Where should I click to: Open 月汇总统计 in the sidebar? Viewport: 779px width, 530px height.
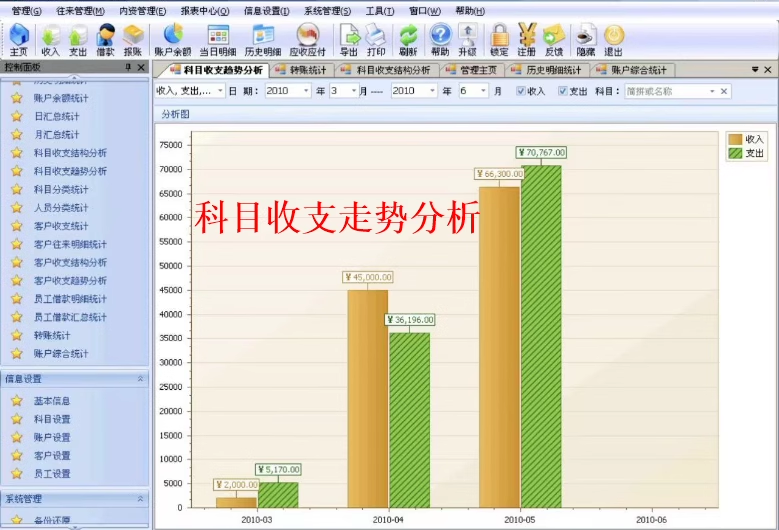coord(56,135)
